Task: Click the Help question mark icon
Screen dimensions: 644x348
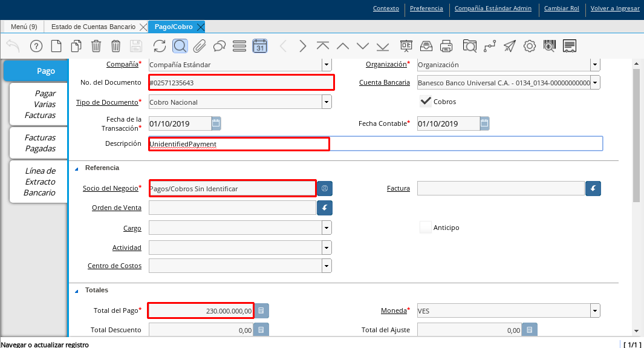Action: [36, 46]
